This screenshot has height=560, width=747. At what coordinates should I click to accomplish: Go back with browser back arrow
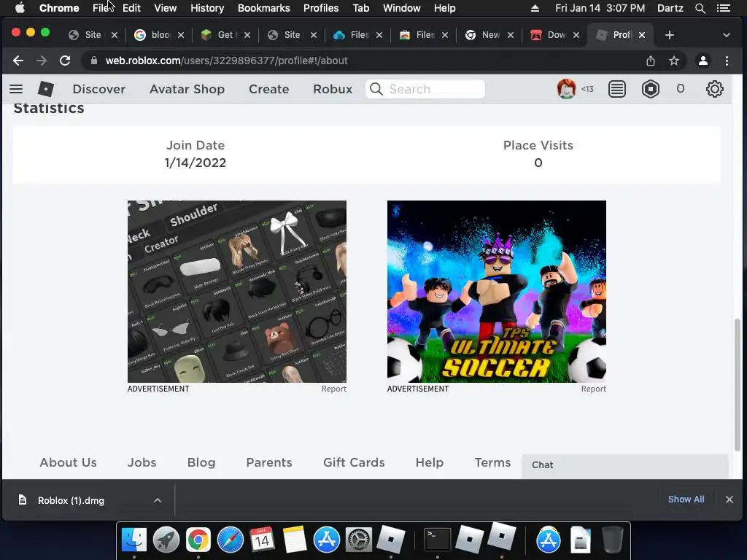[x=18, y=61]
